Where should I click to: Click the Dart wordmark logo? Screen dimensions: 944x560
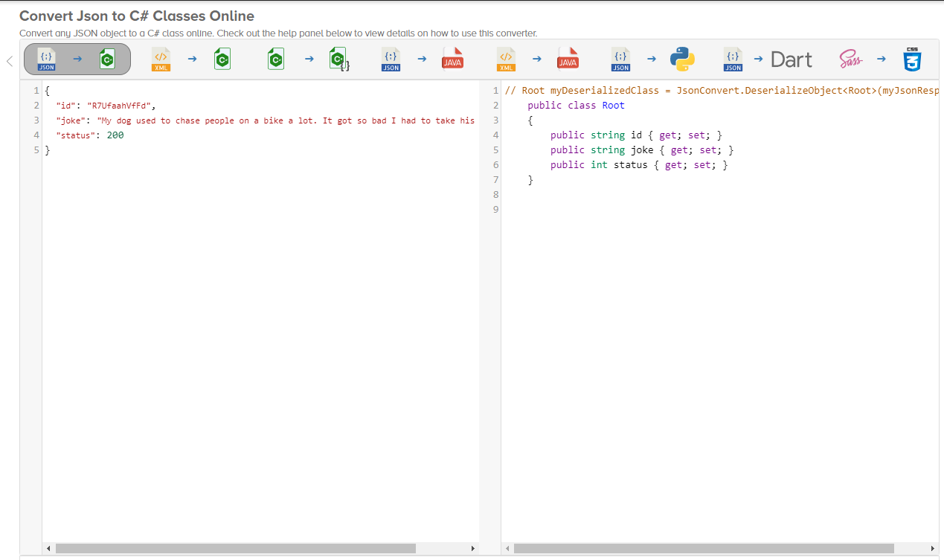click(791, 59)
